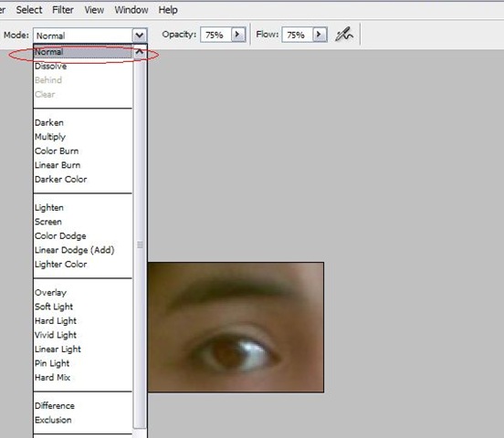
Task: Click the Opacity value field
Action: point(215,35)
